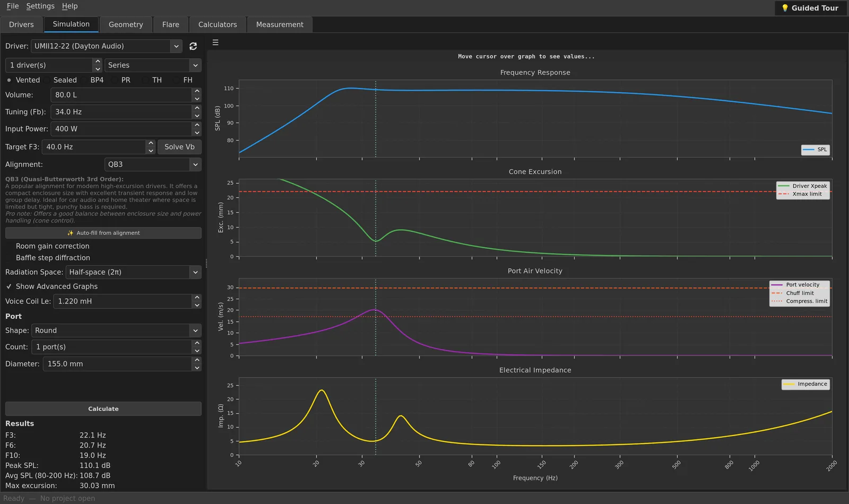Switch to the Geometry tab
Image resolution: width=849 pixels, height=504 pixels.
[126, 24]
